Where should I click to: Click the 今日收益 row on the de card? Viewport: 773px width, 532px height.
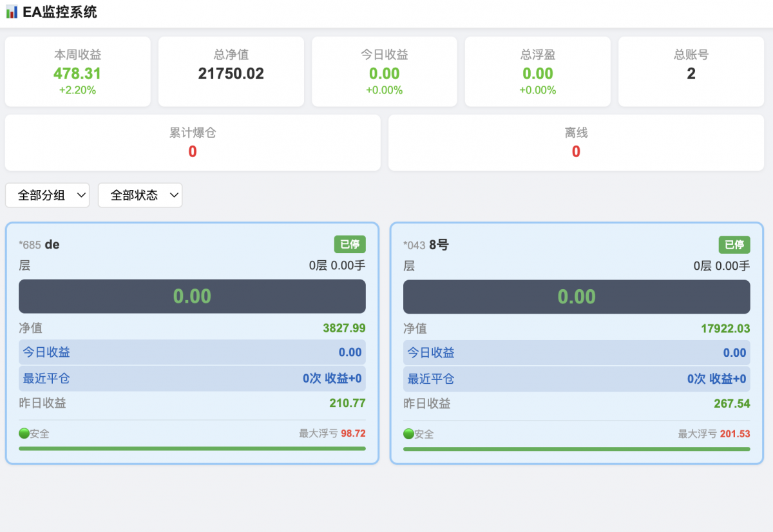(x=192, y=352)
